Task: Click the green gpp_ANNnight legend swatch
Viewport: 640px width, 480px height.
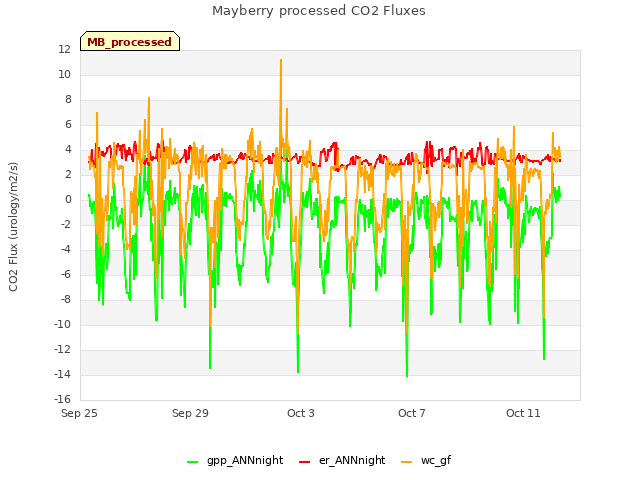Action: [192, 462]
